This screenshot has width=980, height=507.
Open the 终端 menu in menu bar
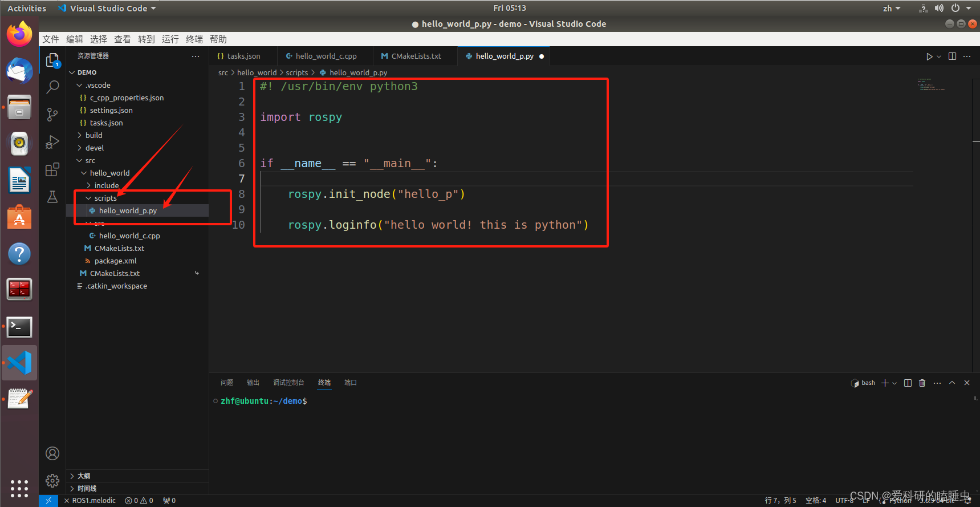click(194, 39)
